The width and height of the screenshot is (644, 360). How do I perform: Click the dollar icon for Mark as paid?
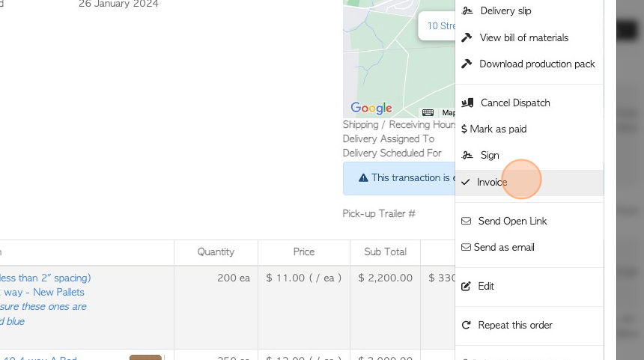pos(464,129)
